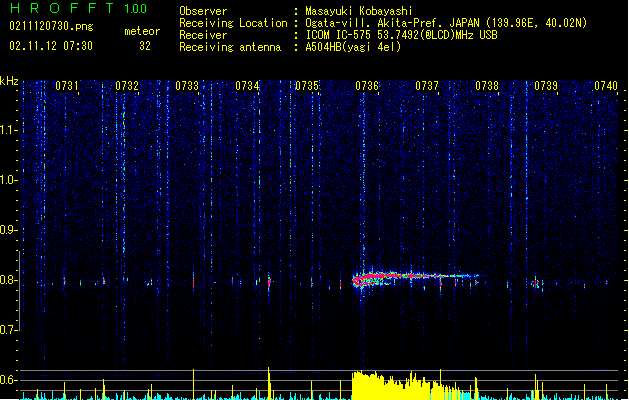
Task: Click the 'Receiver' field label
Action: click(203, 35)
